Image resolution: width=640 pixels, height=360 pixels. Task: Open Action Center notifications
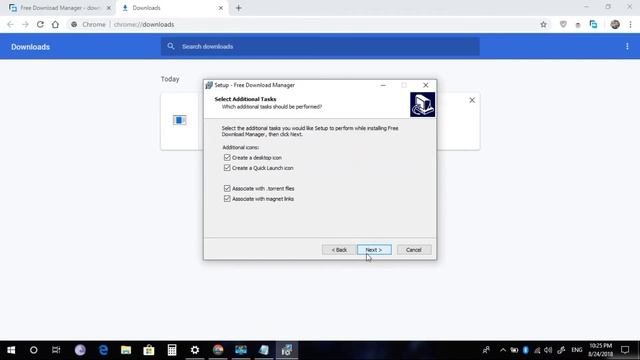625,350
